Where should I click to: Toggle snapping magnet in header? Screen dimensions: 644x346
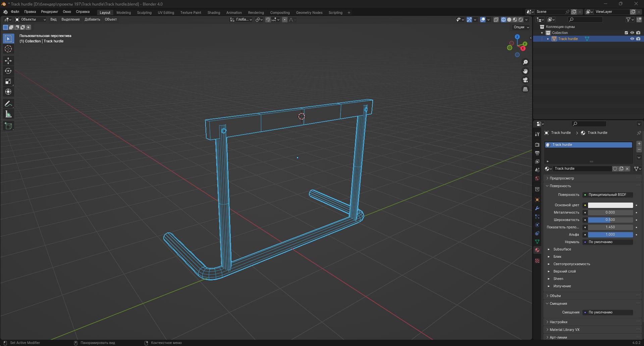coord(268,20)
